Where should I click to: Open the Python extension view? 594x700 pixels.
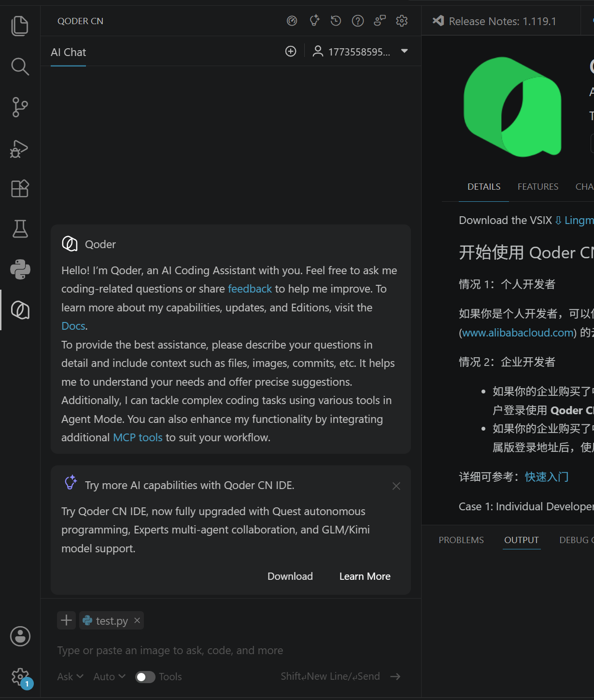coord(20,269)
